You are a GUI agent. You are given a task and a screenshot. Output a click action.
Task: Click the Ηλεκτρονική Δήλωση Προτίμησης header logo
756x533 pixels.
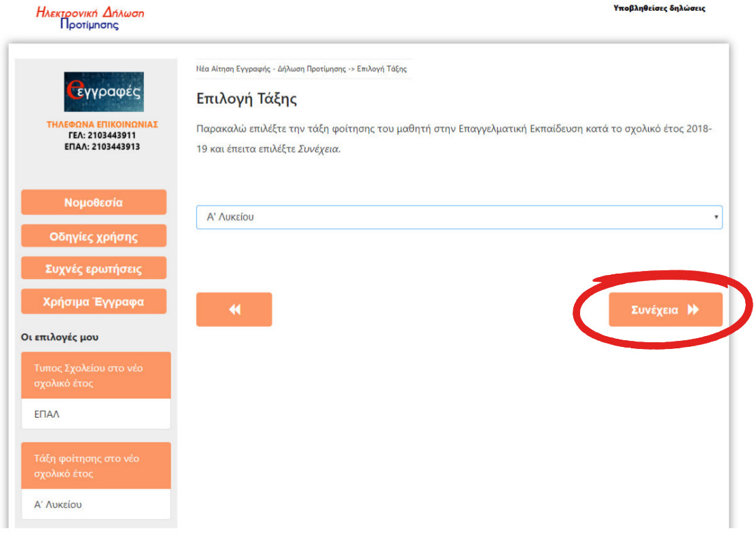tap(90, 18)
